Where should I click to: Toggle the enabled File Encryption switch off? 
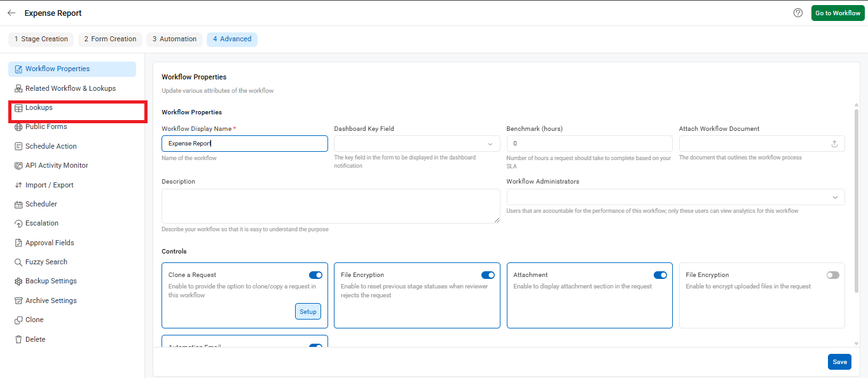(x=488, y=275)
